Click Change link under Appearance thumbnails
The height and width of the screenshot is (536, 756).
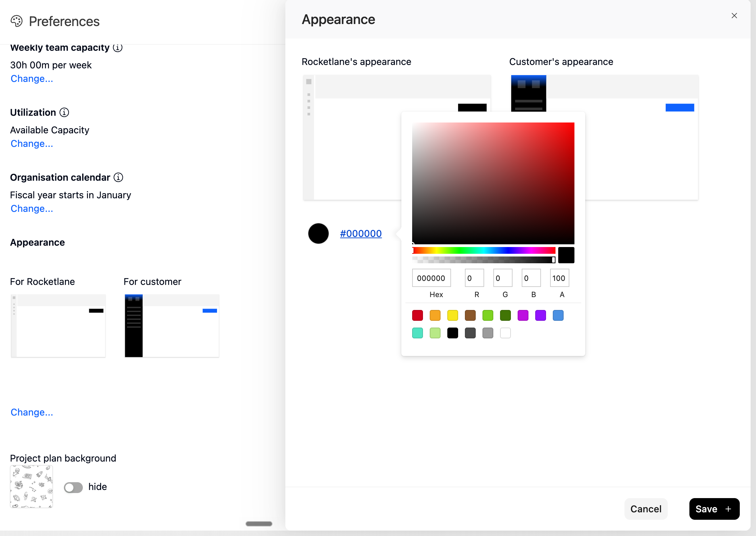(x=32, y=412)
